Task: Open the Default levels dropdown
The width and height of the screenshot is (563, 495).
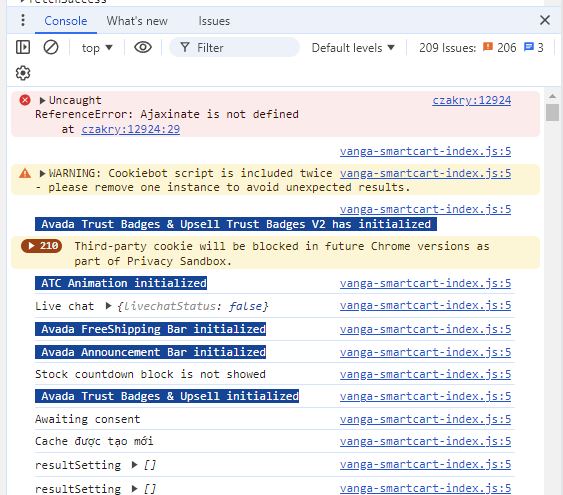Action: pos(353,48)
